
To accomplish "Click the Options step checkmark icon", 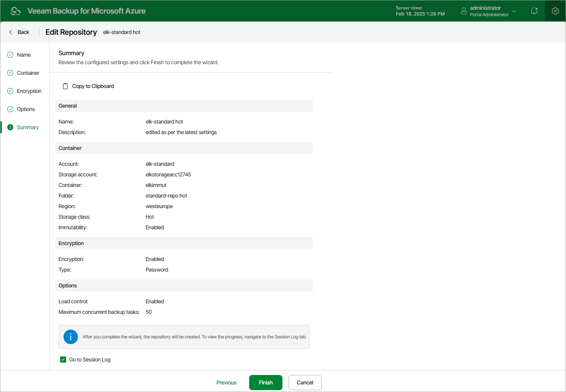I will click(10, 109).
